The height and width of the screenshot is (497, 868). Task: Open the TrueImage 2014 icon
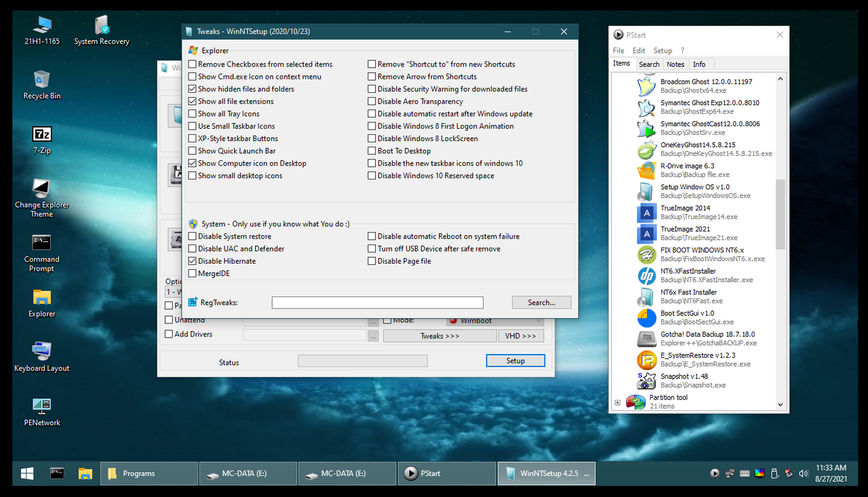(x=647, y=212)
